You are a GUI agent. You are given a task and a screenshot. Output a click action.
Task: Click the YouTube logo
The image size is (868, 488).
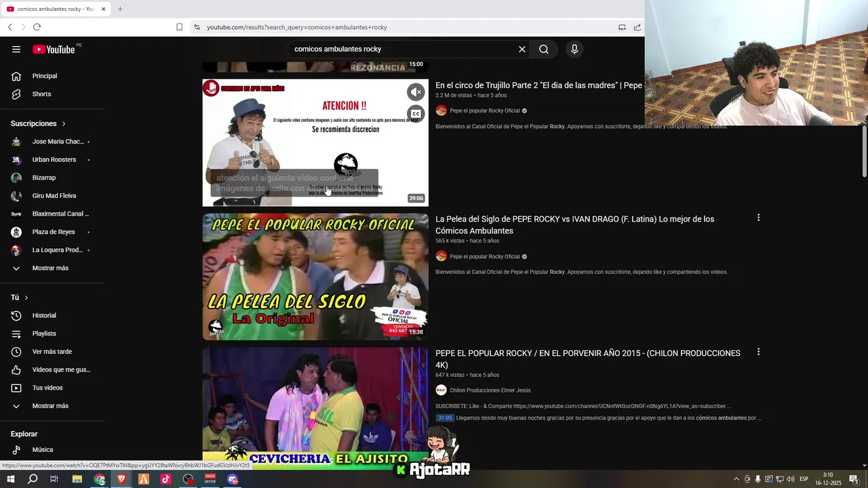click(x=54, y=49)
